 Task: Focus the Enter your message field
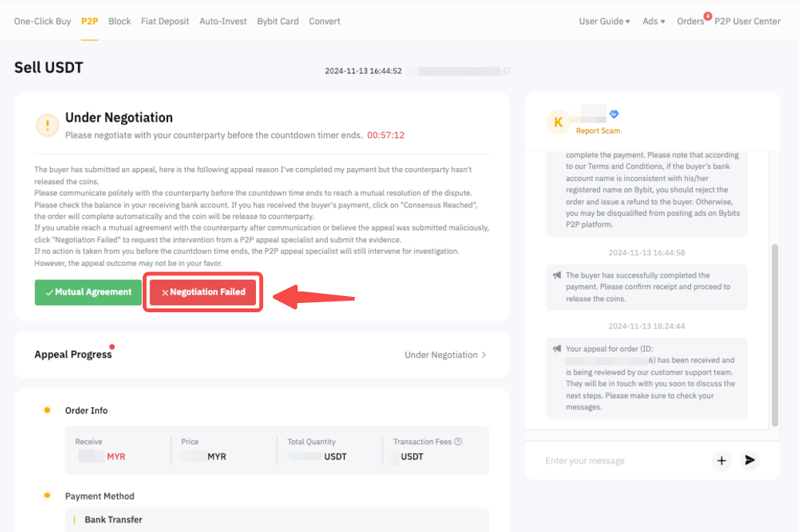pyautogui.click(x=617, y=461)
